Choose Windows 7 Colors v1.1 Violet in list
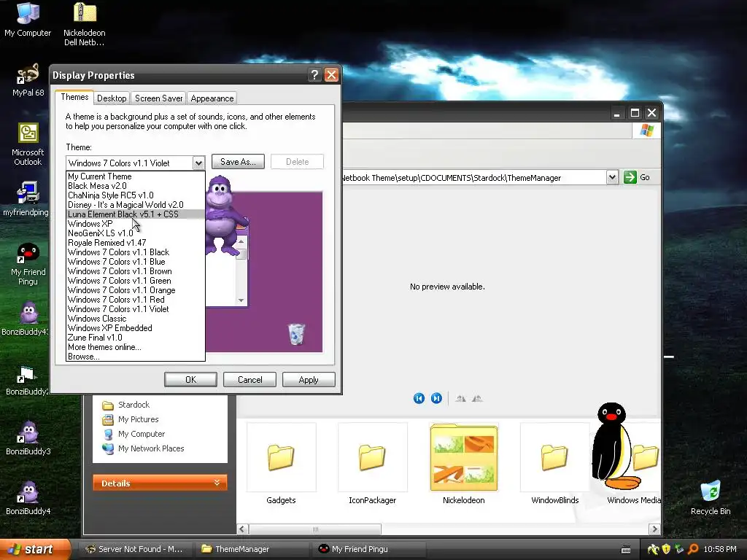This screenshot has width=747, height=560. 135,309
